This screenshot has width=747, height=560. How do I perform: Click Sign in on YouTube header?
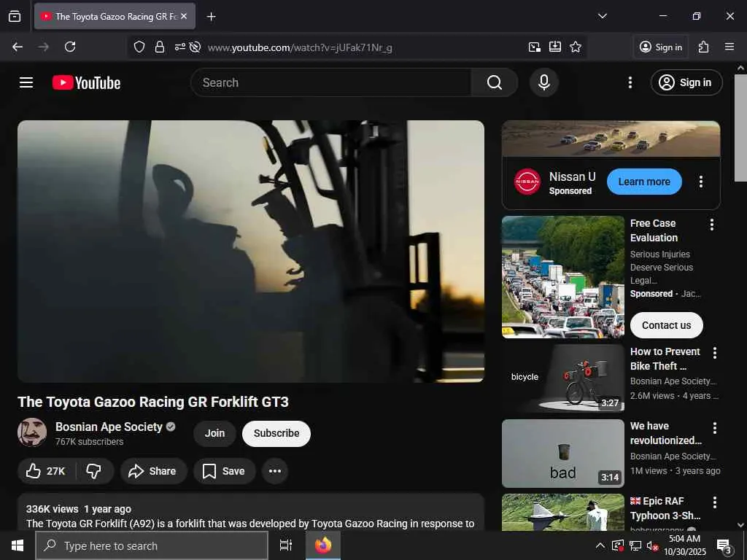click(686, 82)
